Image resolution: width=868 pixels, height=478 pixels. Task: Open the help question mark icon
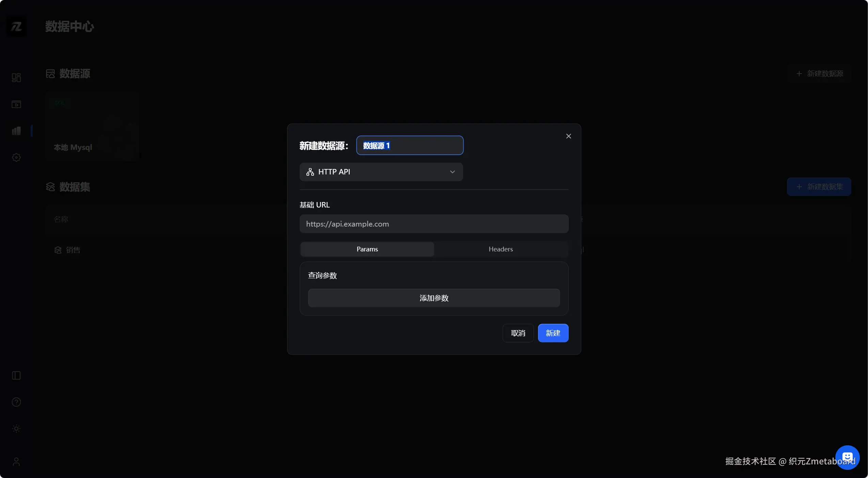pyautogui.click(x=16, y=402)
